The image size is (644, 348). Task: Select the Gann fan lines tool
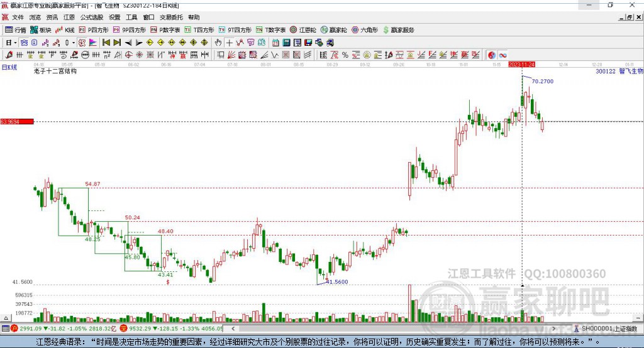[x=231, y=55]
